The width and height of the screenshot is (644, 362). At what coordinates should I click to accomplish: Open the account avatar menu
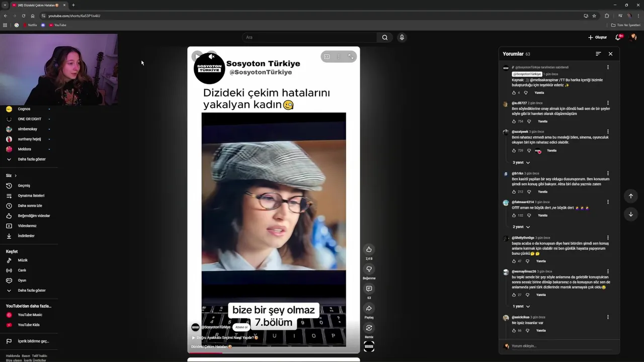tap(633, 37)
